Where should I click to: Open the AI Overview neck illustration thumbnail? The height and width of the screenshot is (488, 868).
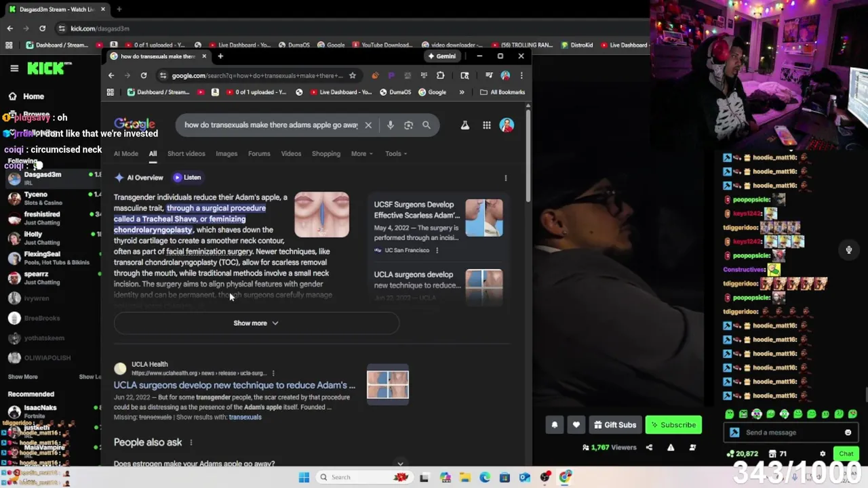pos(322,215)
